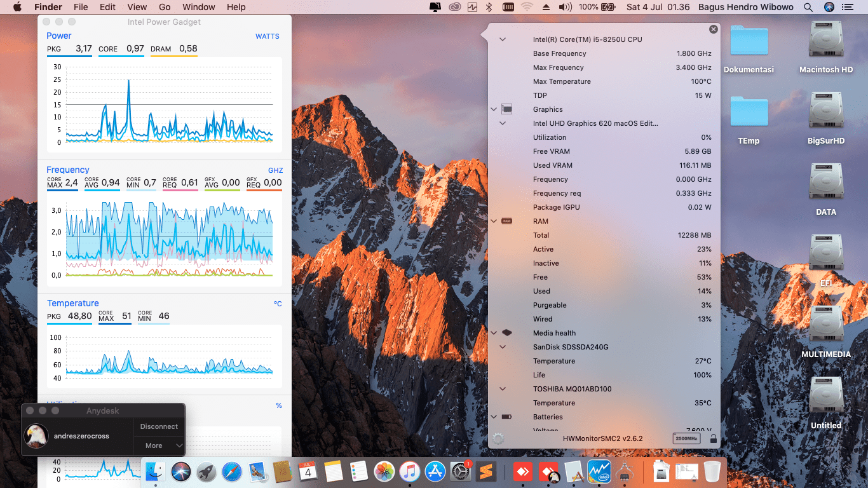
Task: Open the More dropdown in Anydesk
Action: (x=159, y=445)
